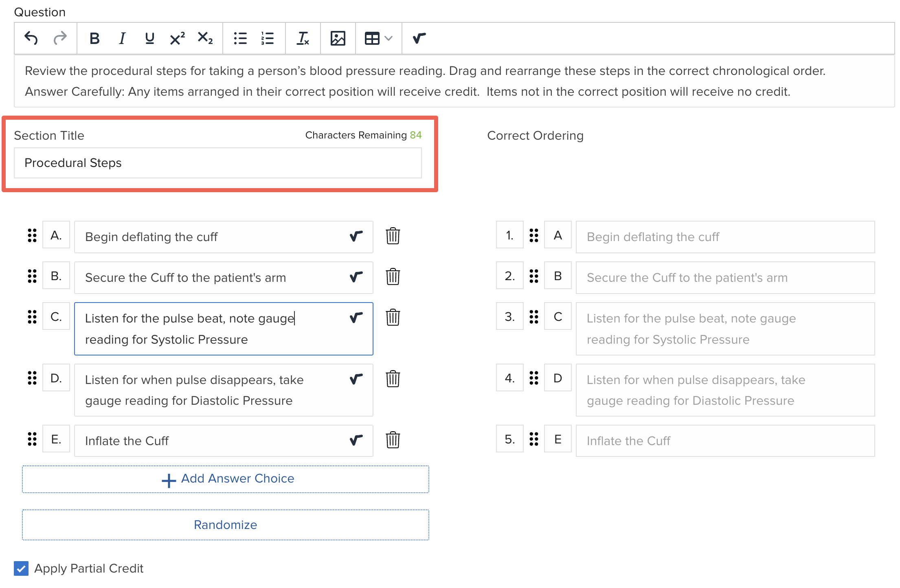Select Correct Ordering item 'Secure the Cuff'

[725, 278]
